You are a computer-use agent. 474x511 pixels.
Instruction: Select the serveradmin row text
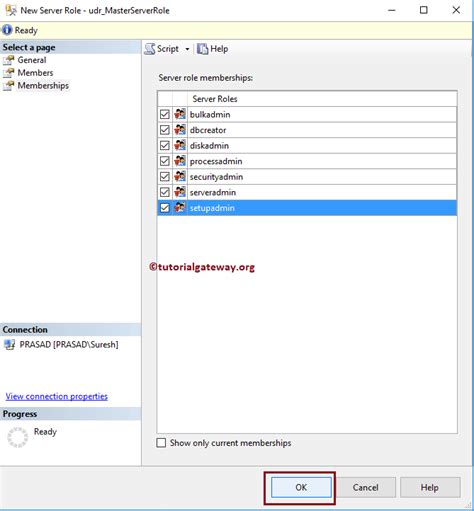(x=213, y=192)
